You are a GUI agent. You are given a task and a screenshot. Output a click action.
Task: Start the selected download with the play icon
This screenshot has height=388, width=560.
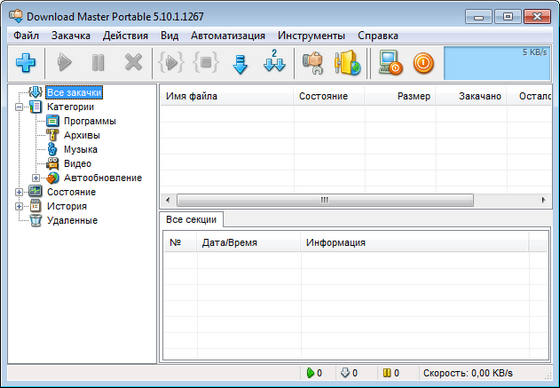(65, 63)
